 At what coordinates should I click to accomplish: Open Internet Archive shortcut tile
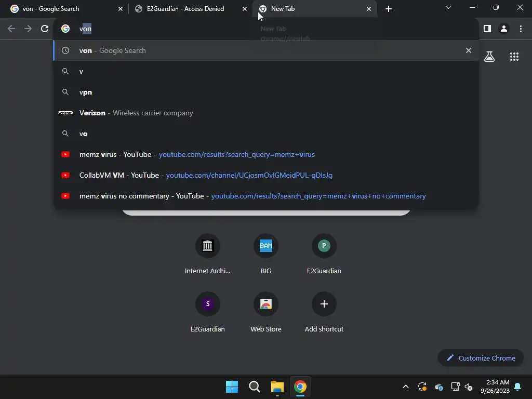point(208,254)
